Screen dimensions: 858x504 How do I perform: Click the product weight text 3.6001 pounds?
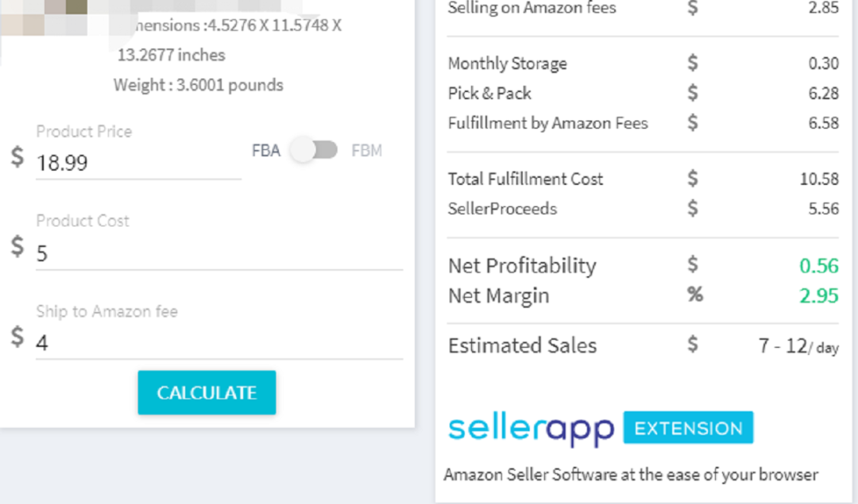click(230, 85)
